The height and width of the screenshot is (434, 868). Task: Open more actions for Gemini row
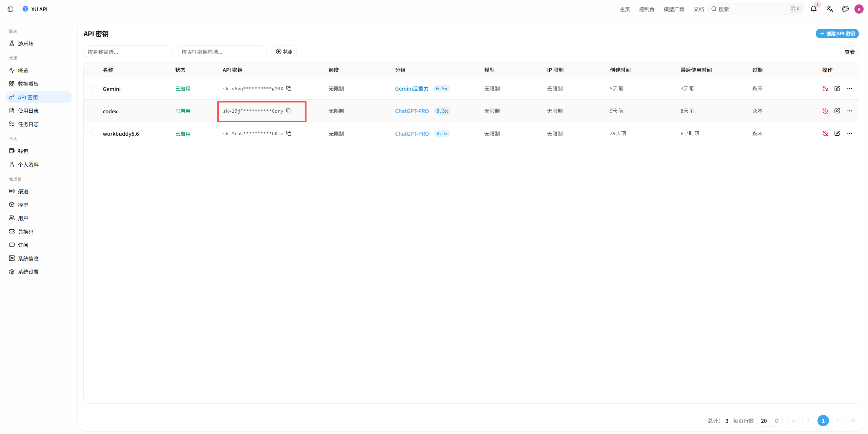tap(850, 89)
